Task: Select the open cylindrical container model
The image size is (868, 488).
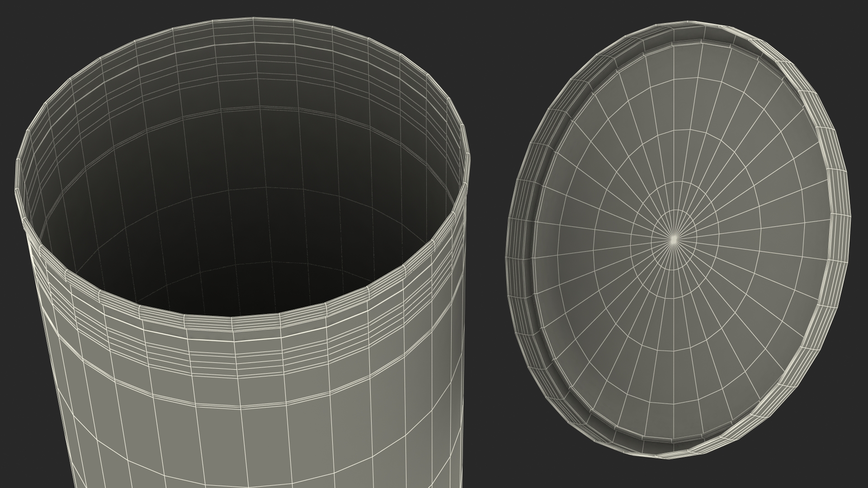Action: coord(242,253)
